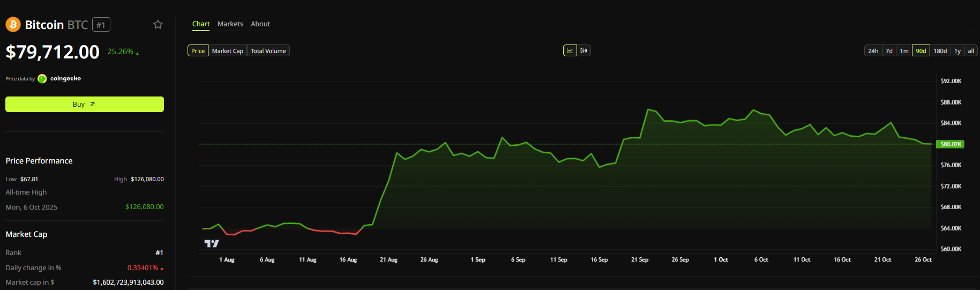Screen dimensions: 980x290
Task: Click the 16 Sep date on x-axis
Action: pos(599,259)
